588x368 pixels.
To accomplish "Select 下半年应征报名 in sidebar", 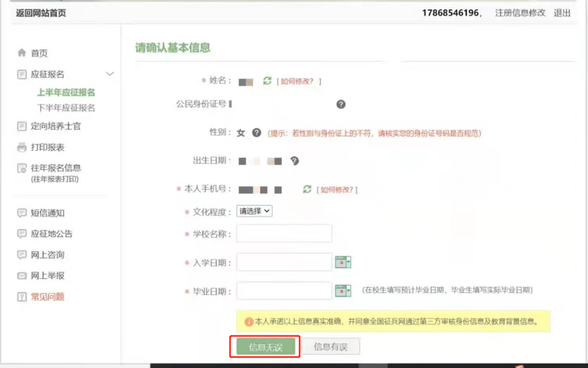I will tap(66, 108).
